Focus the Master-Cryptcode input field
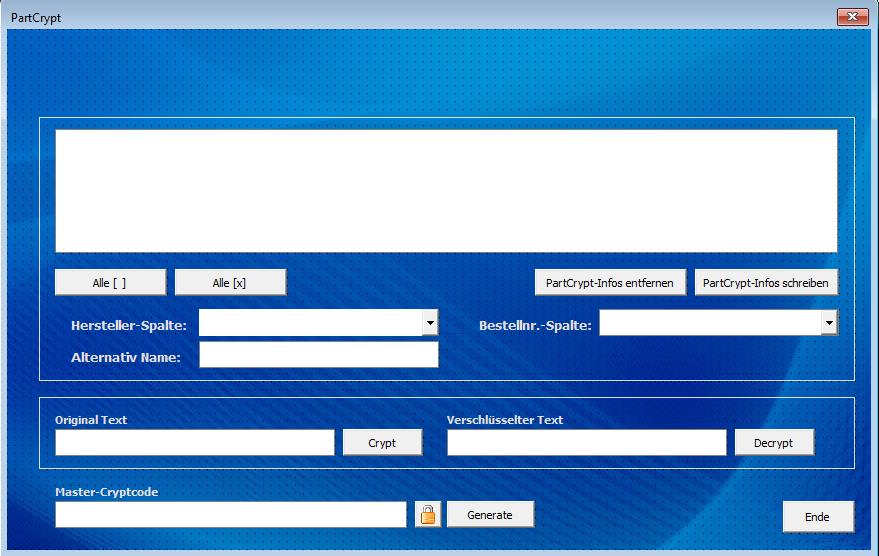This screenshot has width=879, height=556. pyautogui.click(x=230, y=515)
